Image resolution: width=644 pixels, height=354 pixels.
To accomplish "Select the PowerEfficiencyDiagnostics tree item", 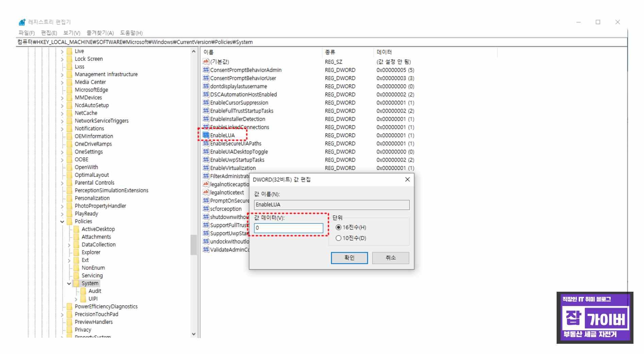I will click(x=106, y=307).
